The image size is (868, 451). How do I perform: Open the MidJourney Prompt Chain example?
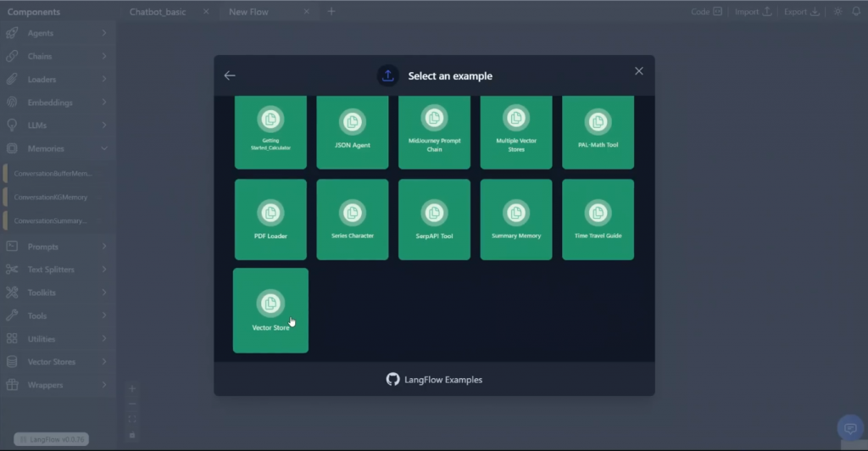click(x=434, y=132)
